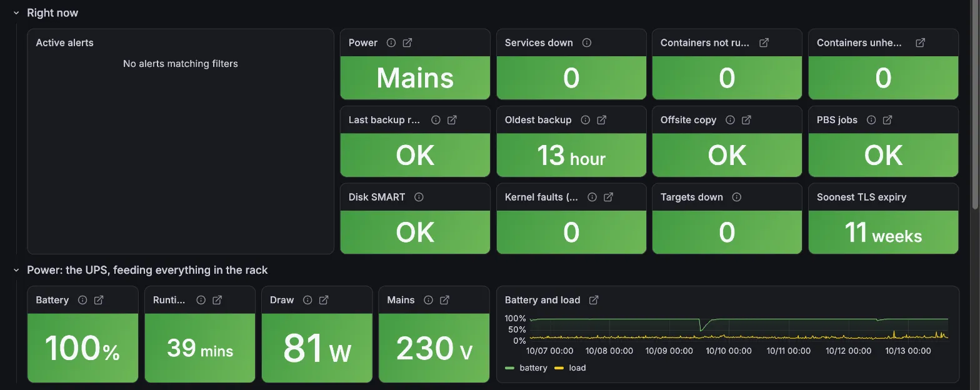The height and width of the screenshot is (390, 980).
Task: Open link icon on Draw panel
Action: 324,300
